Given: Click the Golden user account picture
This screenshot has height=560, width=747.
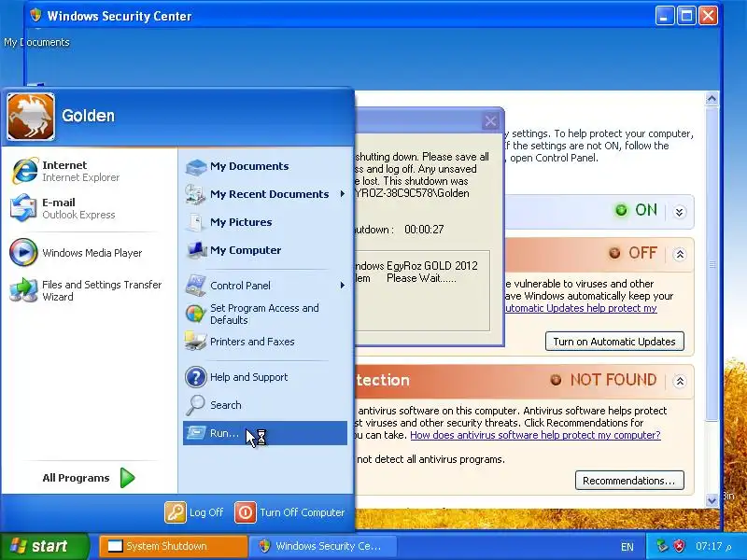Looking at the screenshot, I should pos(31,117).
